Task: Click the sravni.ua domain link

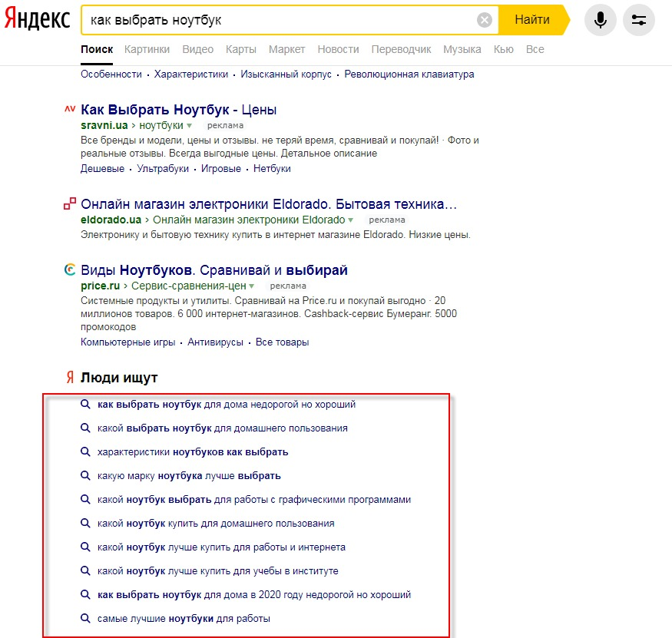Action: point(104,125)
